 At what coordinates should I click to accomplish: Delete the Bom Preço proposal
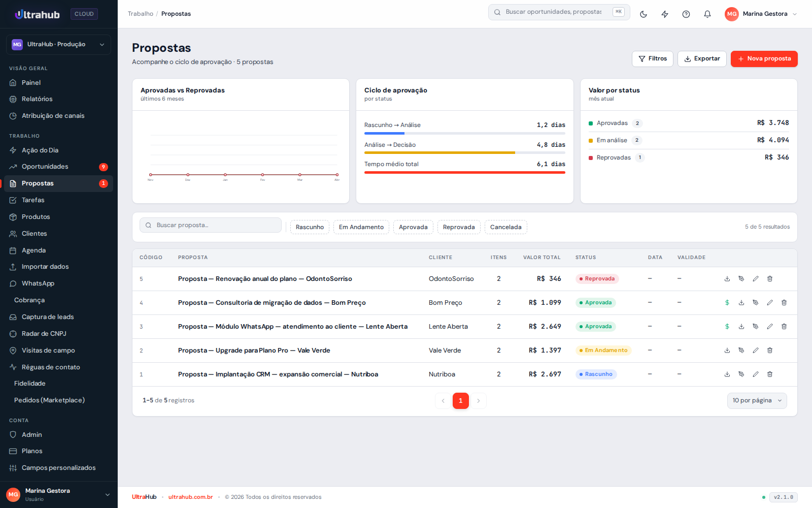[784, 303]
